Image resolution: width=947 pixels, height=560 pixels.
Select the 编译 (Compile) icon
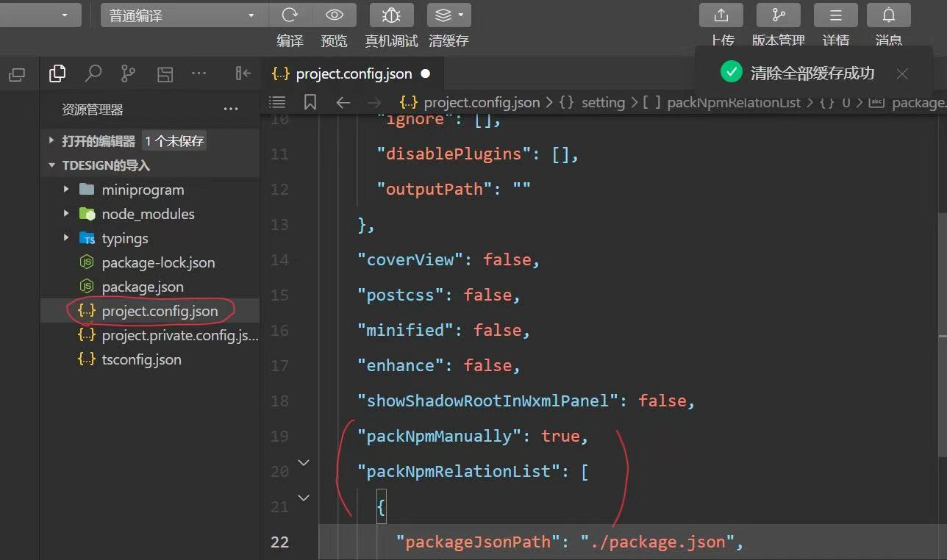click(x=290, y=14)
